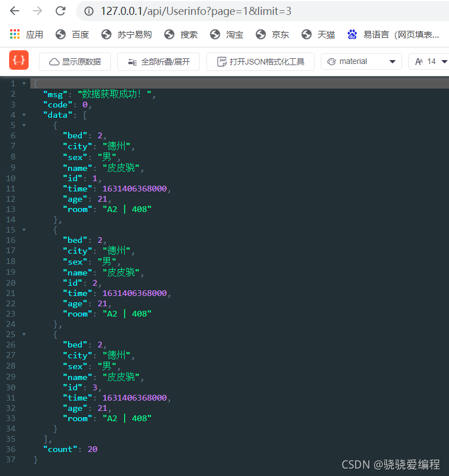Open the font size 14 dropdown
The image size is (449, 476).
coord(429,62)
